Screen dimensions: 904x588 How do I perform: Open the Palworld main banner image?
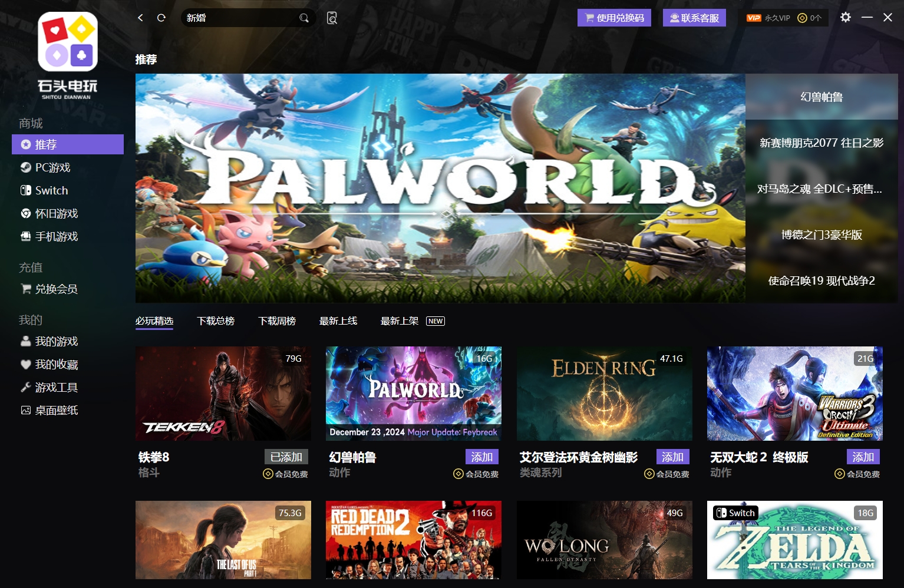click(x=440, y=189)
